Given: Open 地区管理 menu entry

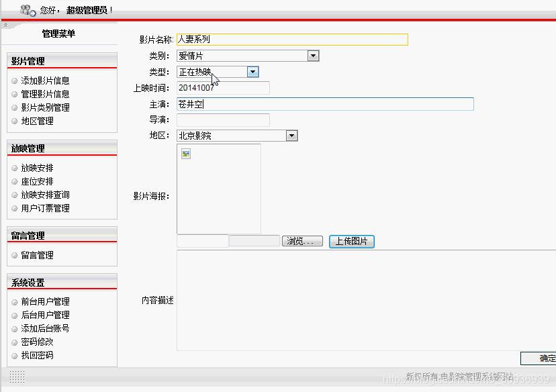Looking at the screenshot, I should (37, 121).
